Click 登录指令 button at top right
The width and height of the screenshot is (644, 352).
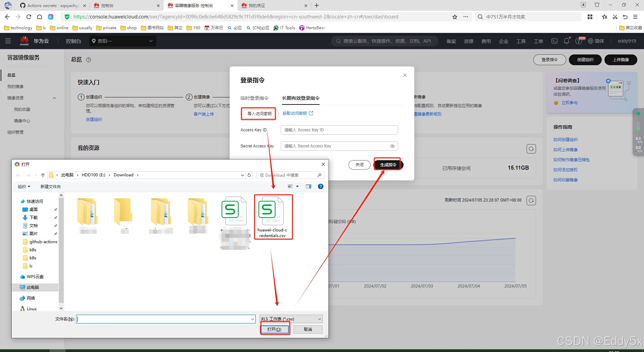click(x=550, y=60)
